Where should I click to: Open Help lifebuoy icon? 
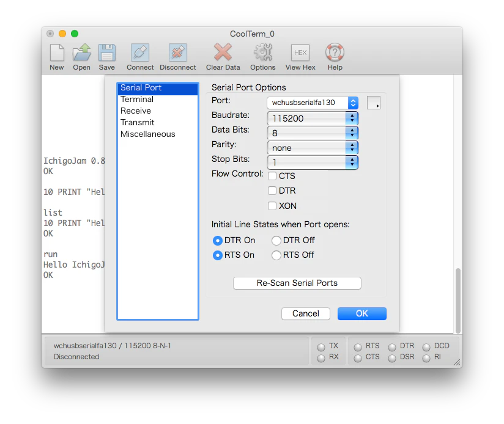pos(335,53)
